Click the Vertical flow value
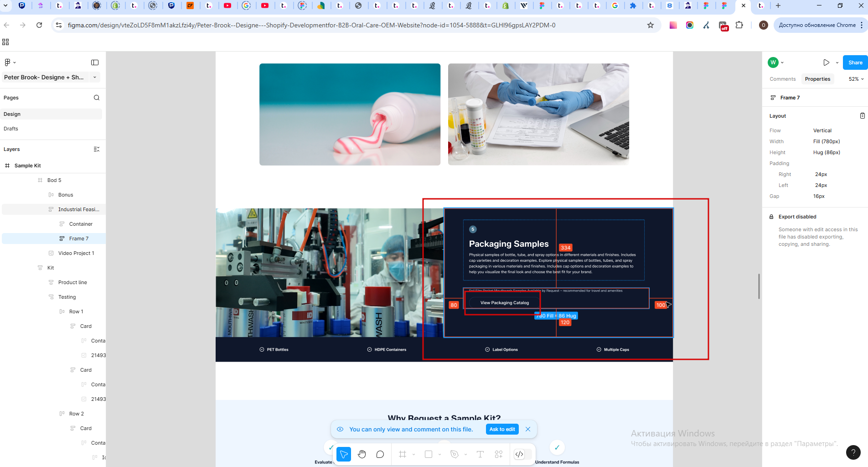868x467 pixels. pyautogui.click(x=822, y=130)
